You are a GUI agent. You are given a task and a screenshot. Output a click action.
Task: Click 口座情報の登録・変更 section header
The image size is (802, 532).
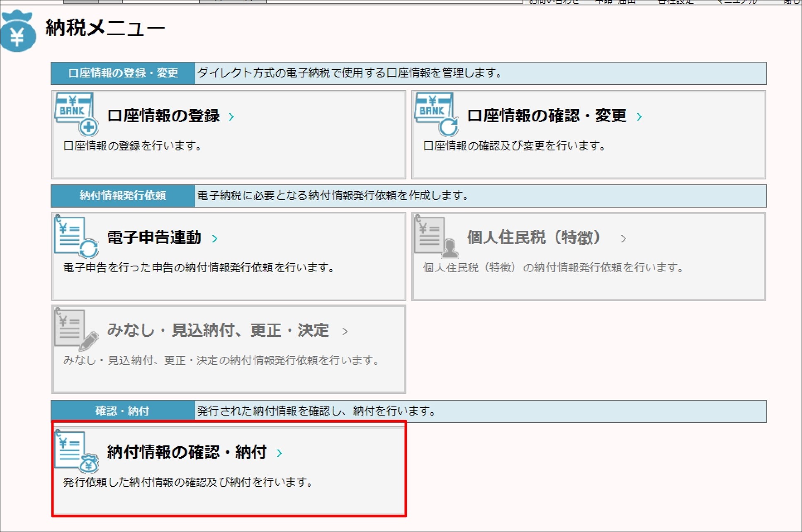[123, 73]
